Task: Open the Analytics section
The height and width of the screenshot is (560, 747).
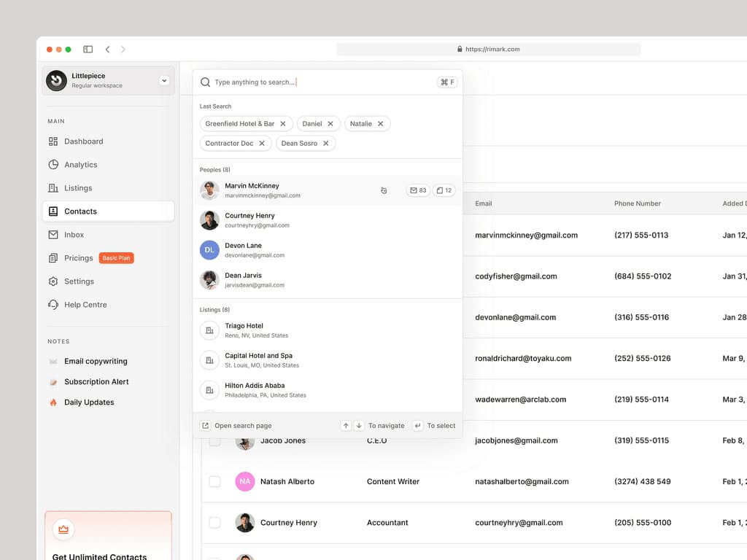Action: coord(108,165)
